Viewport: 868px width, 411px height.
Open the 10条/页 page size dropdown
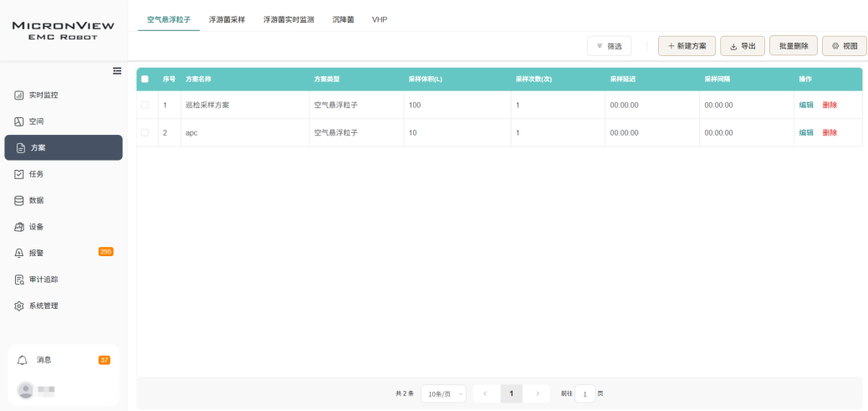(x=443, y=393)
